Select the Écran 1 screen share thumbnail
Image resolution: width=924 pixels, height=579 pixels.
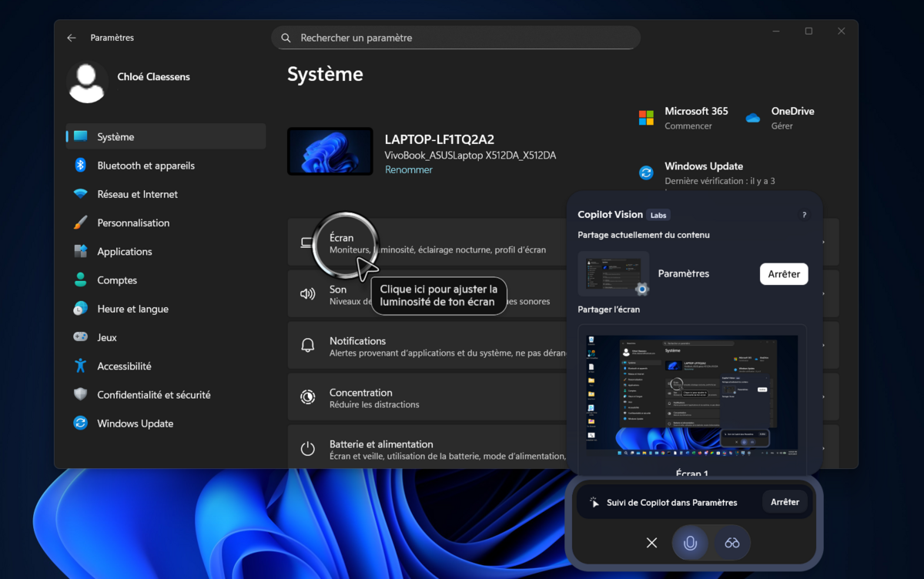click(691, 393)
